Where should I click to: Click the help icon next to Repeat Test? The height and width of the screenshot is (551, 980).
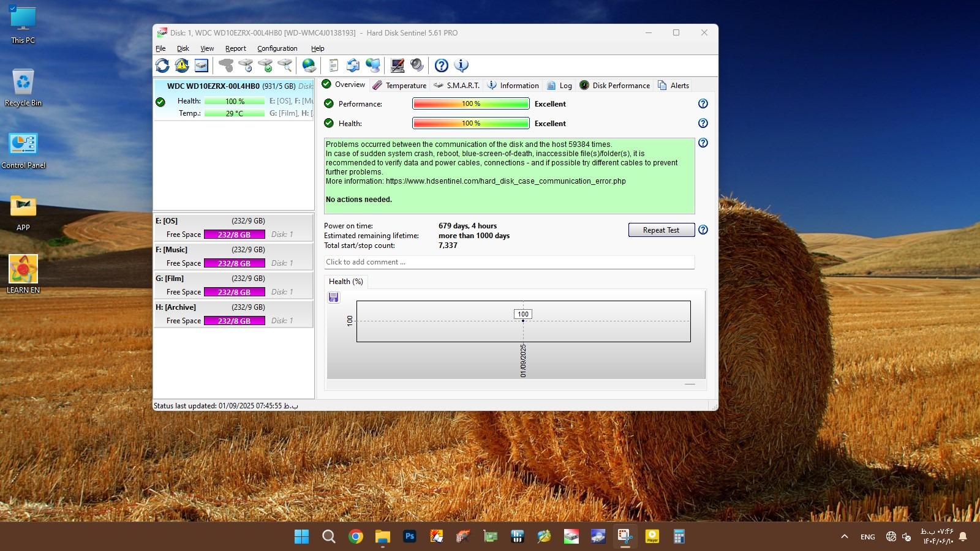[x=703, y=230]
